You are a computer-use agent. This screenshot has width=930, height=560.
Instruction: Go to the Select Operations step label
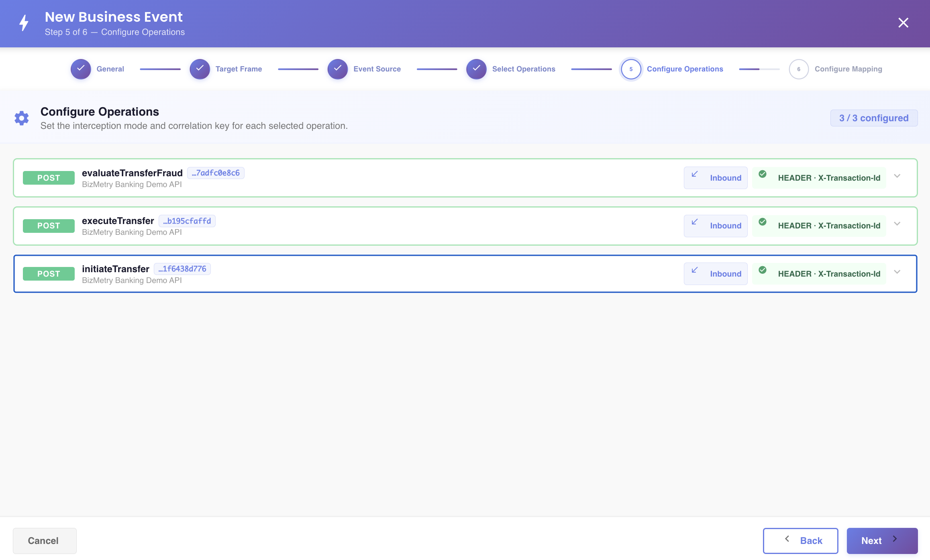pyautogui.click(x=524, y=69)
